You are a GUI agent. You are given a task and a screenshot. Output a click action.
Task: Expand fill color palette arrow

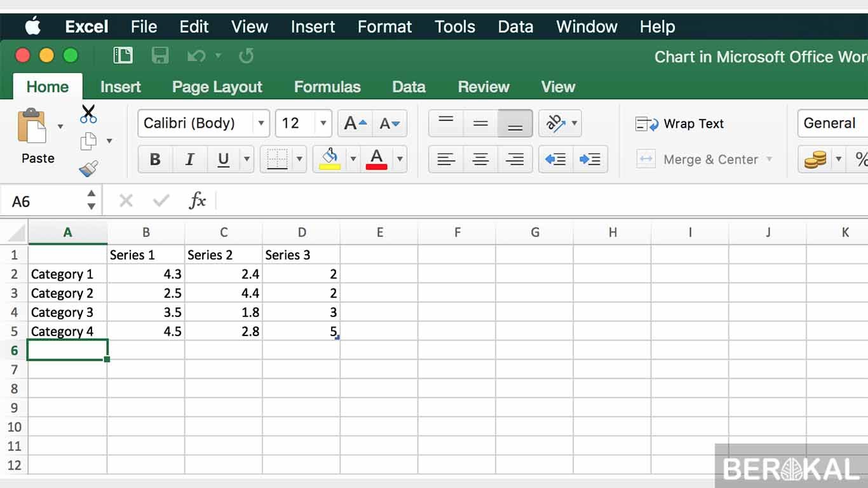(x=353, y=159)
